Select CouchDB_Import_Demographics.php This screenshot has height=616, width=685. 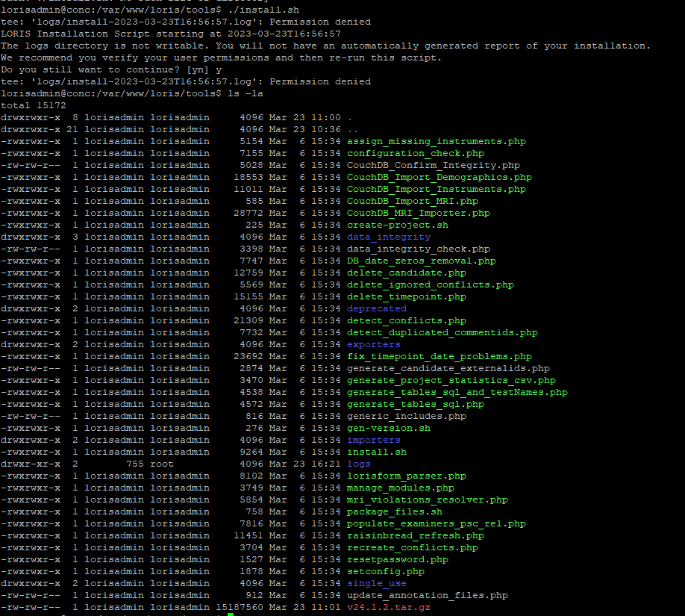[x=439, y=178]
